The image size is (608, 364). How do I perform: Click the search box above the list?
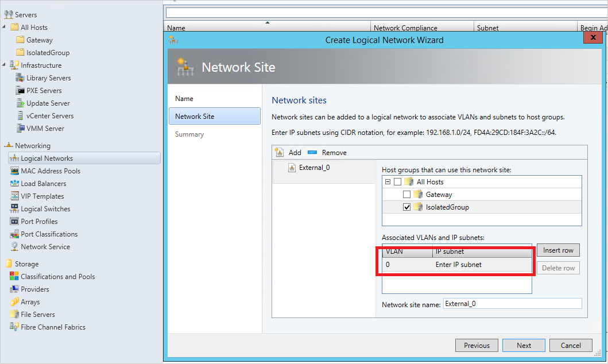(x=386, y=13)
